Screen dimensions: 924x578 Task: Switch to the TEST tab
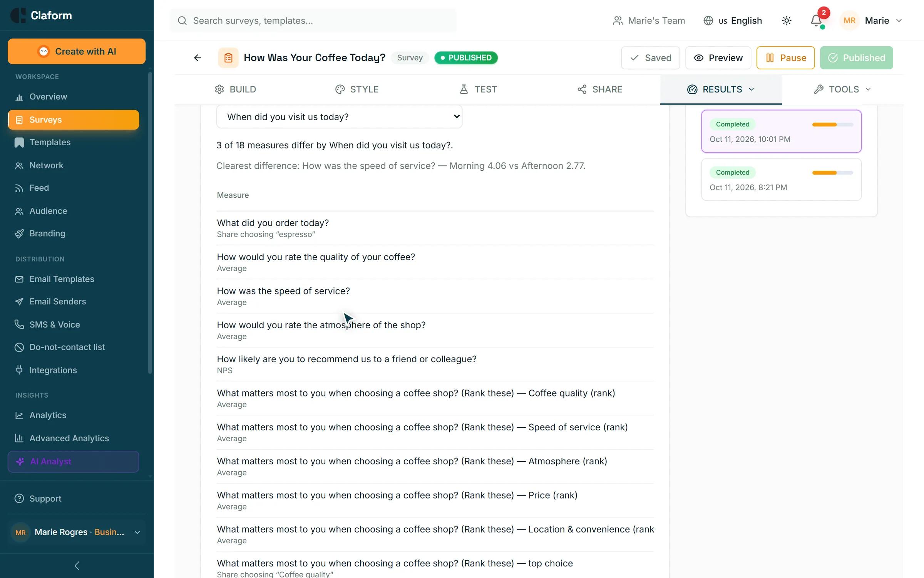pyautogui.click(x=478, y=89)
